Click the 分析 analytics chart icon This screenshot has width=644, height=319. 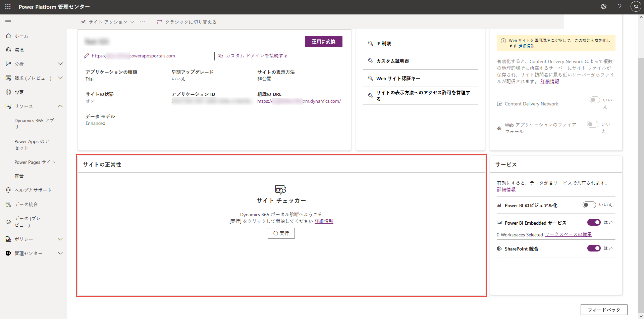pos(8,64)
